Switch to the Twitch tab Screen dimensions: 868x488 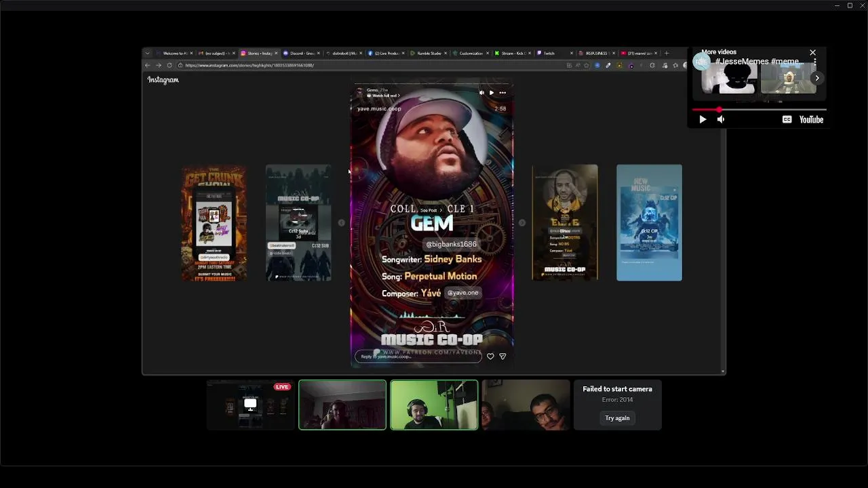click(555, 53)
